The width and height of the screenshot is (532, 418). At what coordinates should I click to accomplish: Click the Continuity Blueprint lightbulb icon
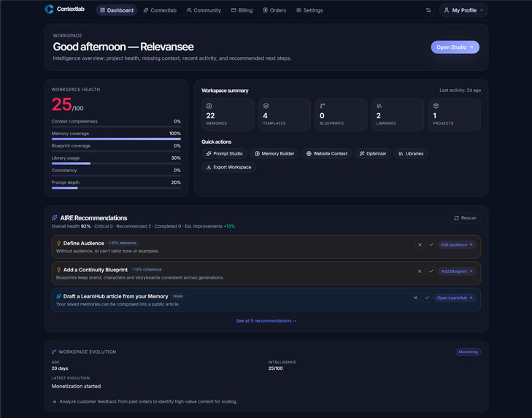pos(58,269)
